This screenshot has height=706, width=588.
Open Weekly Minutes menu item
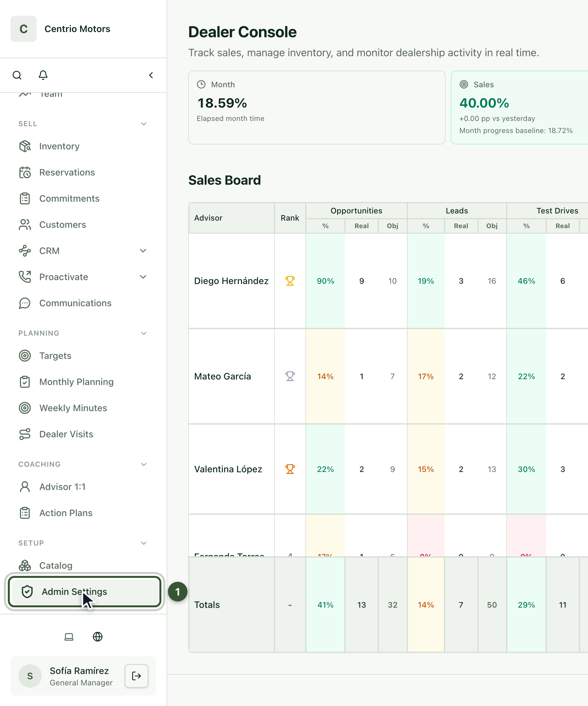(83, 408)
